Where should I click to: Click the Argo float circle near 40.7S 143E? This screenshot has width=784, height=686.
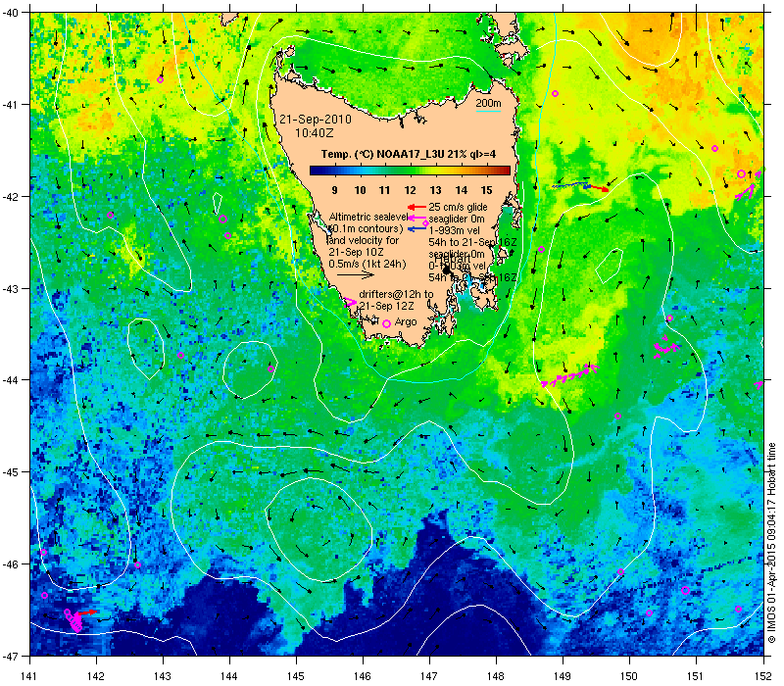click(160, 80)
